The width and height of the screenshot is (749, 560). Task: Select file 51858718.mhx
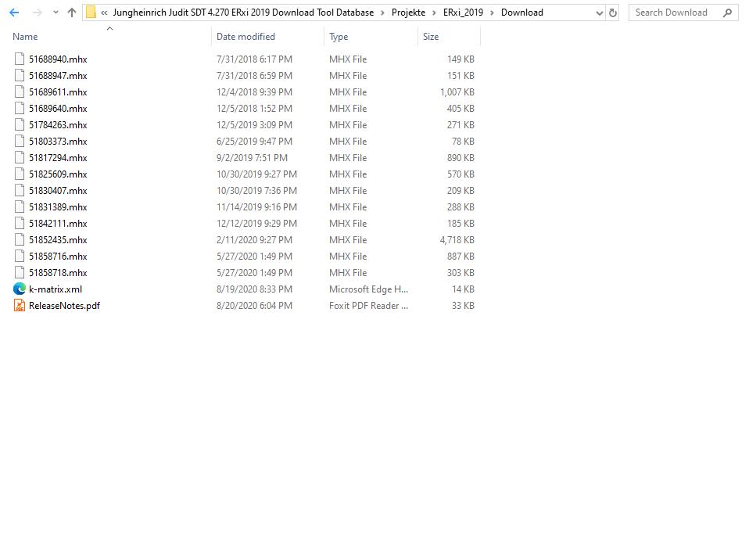(58, 273)
